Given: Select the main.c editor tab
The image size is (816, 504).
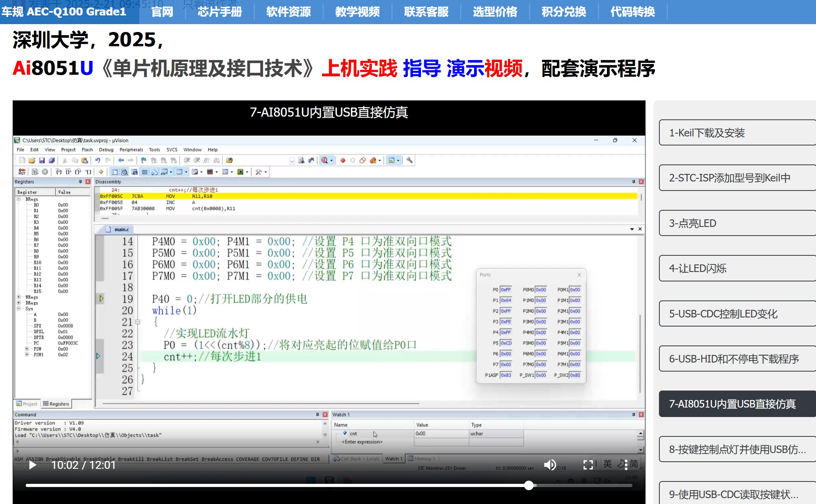Looking at the screenshot, I should click(x=118, y=230).
